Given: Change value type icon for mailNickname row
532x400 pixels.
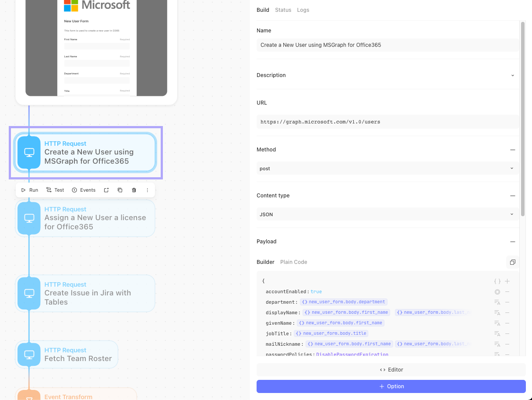Looking at the screenshot, I should click(x=497, y=344).
